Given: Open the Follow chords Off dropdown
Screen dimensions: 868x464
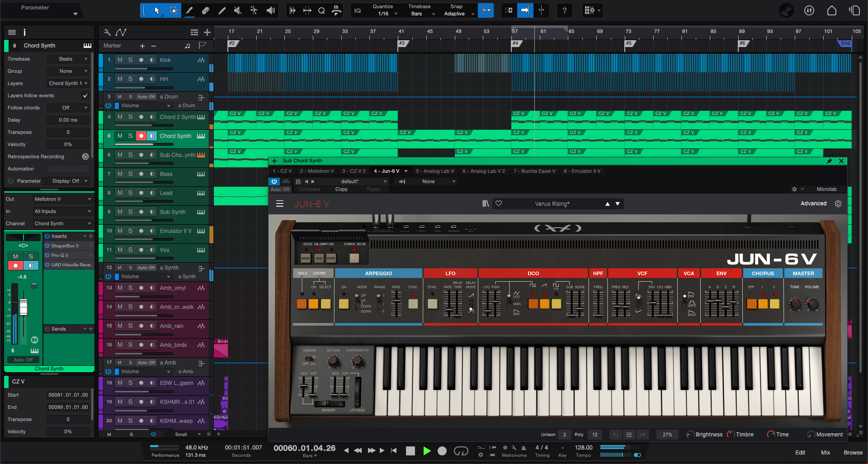Looking at the screenshot, I should (68, 108).
